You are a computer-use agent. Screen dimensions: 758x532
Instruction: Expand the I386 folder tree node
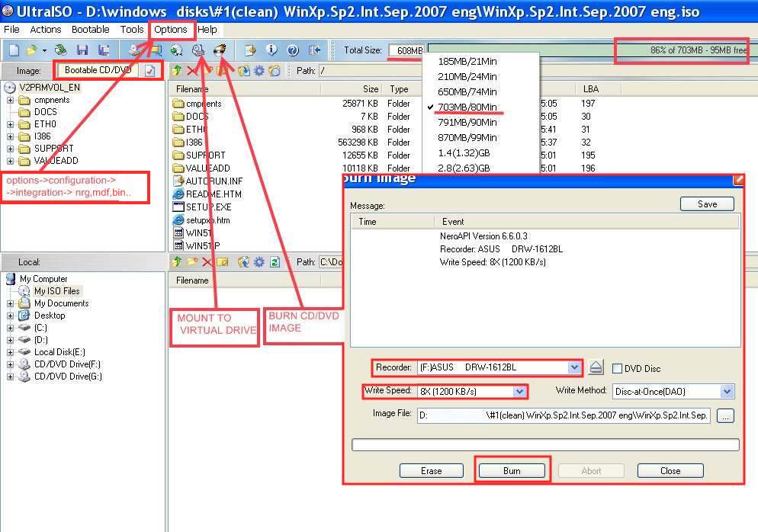(x=10, y=136)
